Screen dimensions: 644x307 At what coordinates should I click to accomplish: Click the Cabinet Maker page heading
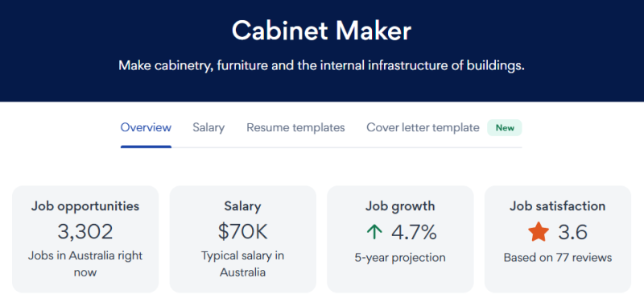point(321,31)
